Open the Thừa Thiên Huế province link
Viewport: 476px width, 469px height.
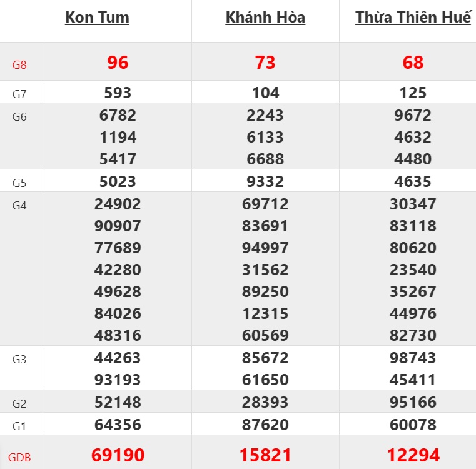(413, 18)
